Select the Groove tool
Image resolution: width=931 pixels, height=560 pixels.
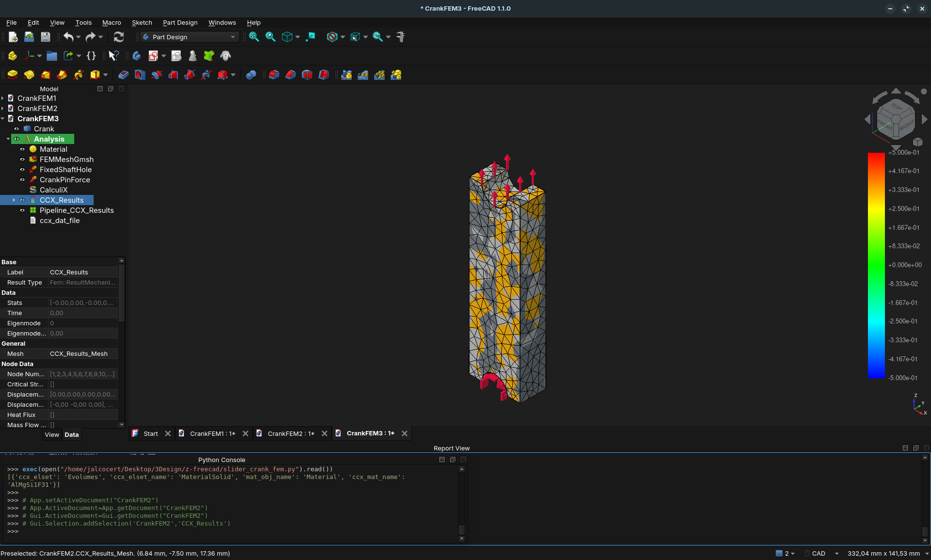[x=156, y=75]
